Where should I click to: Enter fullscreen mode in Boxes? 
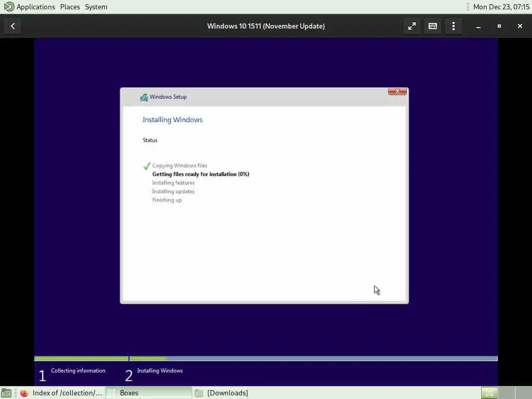pyautogui.click(x=412, y=26)
